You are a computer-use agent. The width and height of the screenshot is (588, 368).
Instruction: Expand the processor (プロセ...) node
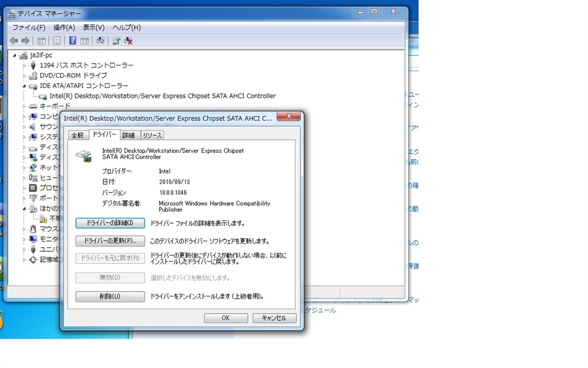tap(24, 188)
